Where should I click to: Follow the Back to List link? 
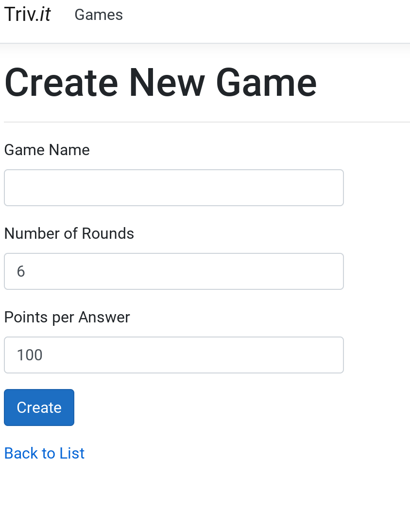click(44, 453)
